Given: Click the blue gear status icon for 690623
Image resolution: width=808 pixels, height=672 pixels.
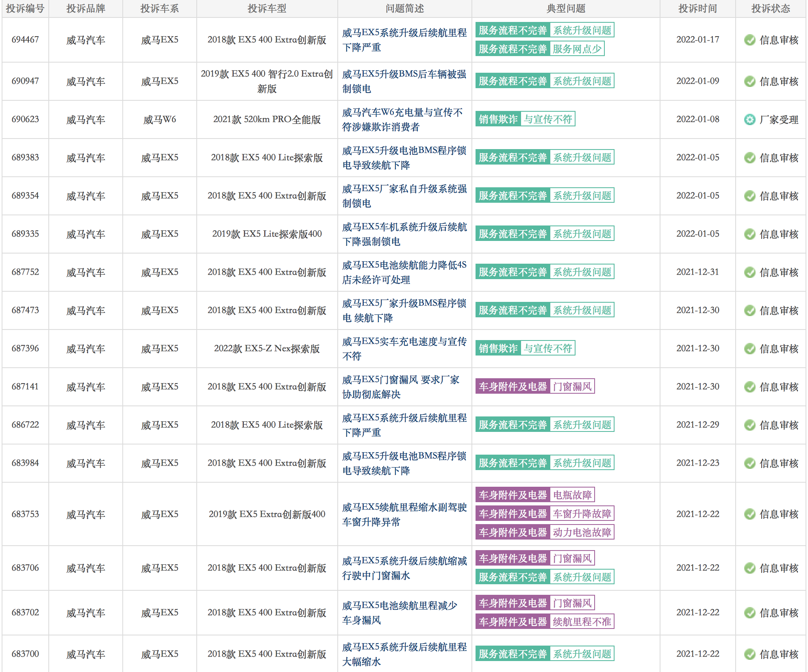Looking at the screenshot, I should click(749, 119).
